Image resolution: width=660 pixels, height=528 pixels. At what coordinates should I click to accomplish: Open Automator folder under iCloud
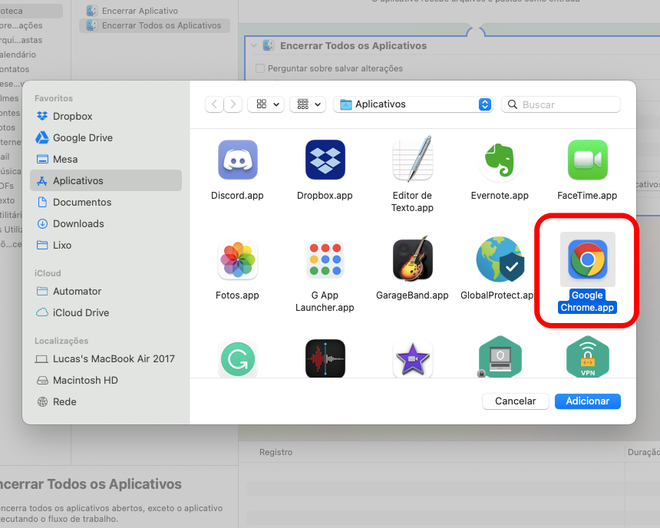click(106, 291)
